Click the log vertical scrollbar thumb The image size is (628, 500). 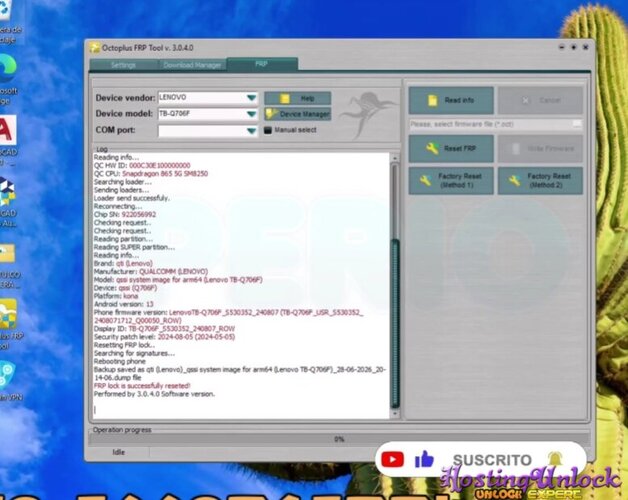coord(395,323)
